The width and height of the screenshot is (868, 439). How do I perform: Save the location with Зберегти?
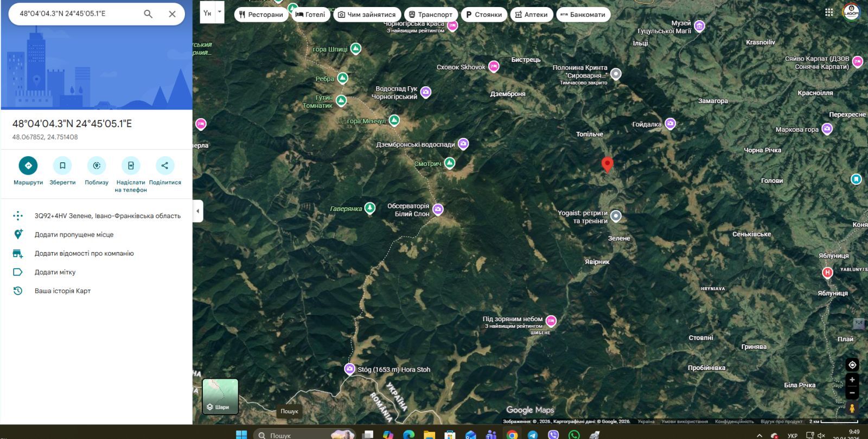62,166
